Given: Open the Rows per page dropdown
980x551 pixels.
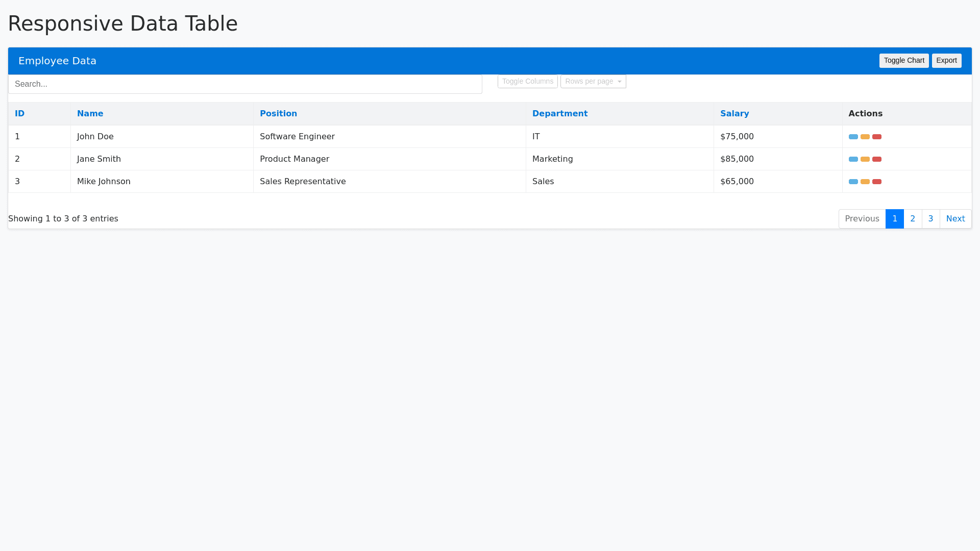Looking at the screenshot, I should [593, 82].
